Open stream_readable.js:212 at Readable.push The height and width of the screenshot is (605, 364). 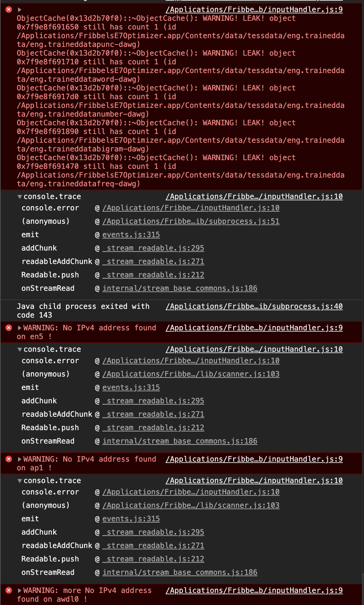[x=154, y=275]
